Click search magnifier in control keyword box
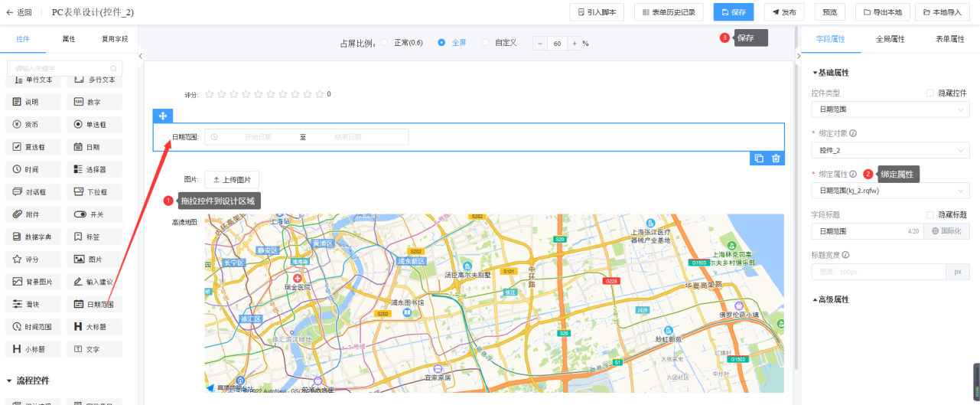The width and height of the screenshot is (980, 405). click(x=114, y=69)
